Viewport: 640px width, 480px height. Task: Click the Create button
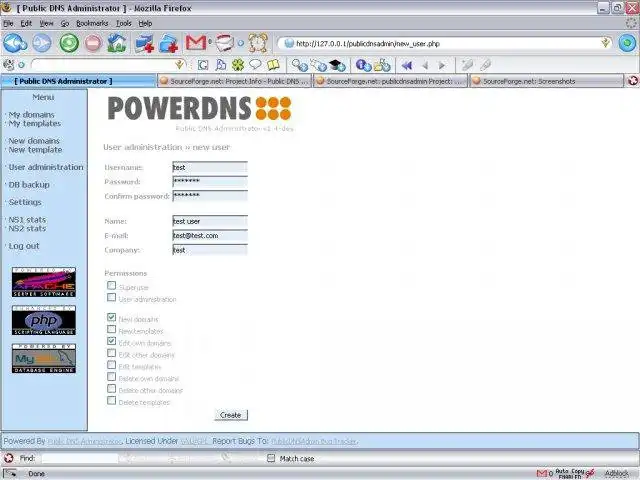click(x=231, y=415)
